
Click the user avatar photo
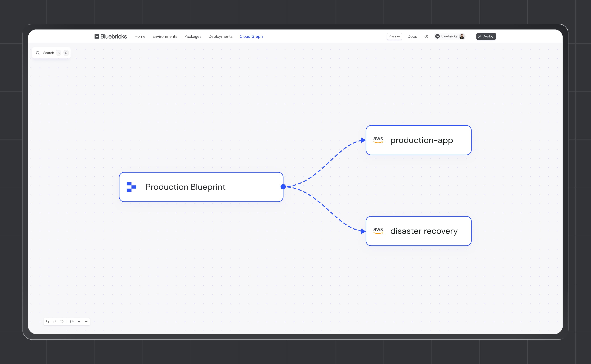462,36
